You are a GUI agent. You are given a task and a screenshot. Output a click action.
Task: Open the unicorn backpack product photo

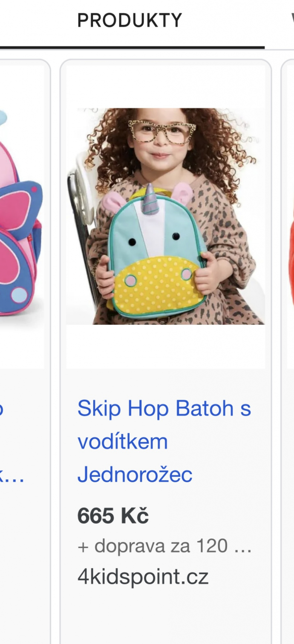click(165, 216)
